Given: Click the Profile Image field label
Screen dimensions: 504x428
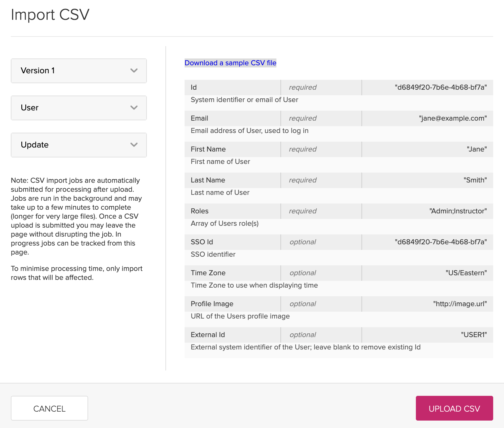Looking at the screenshot, I should [212, 304].
